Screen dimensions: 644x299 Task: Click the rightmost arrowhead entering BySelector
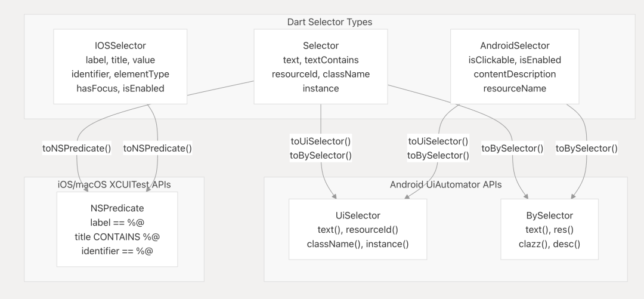coord(573,196)
